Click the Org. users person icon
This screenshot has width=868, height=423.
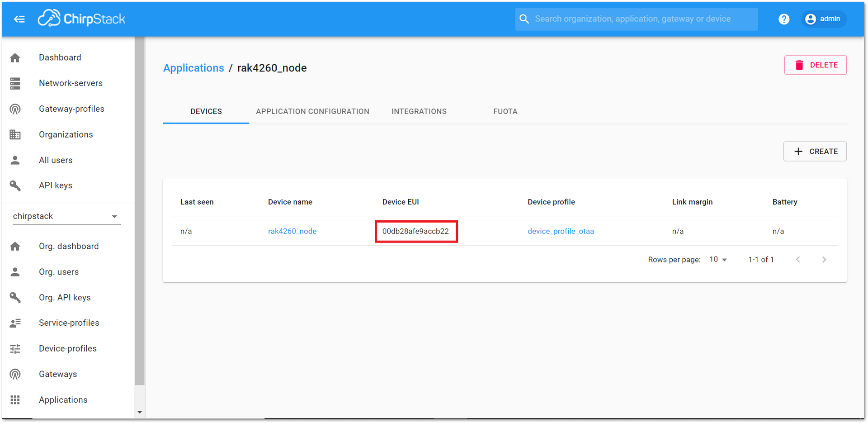tap(15, 272)
